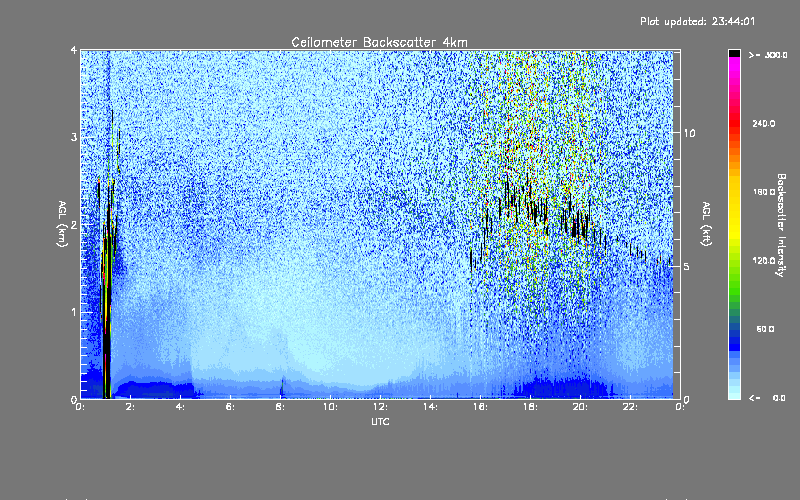Screen dimensions: 800x500
Task: Click the 'AGL (kft)' right axis label
Action: coord(706,224)
